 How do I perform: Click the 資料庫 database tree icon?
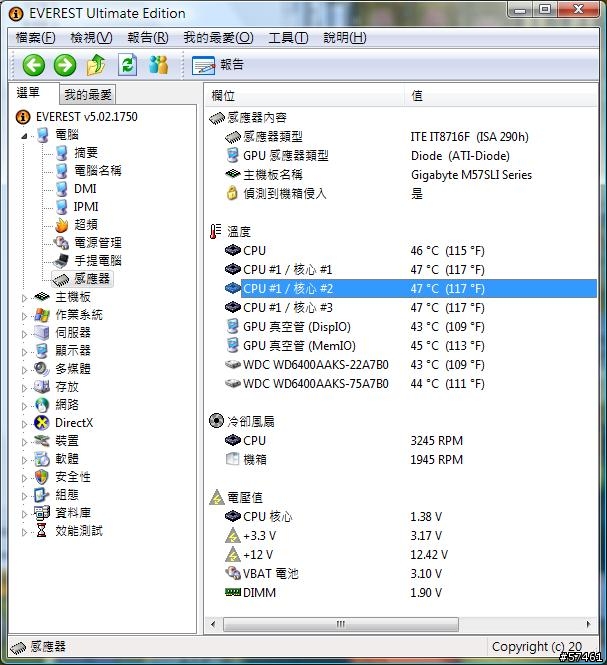(x=42, y=513)
